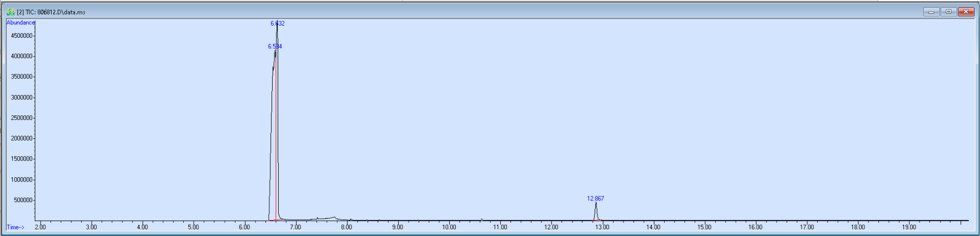Click the window title TIC: 806812.D\data.ms
The image size is (980, 236).
[x=51, y=12]
